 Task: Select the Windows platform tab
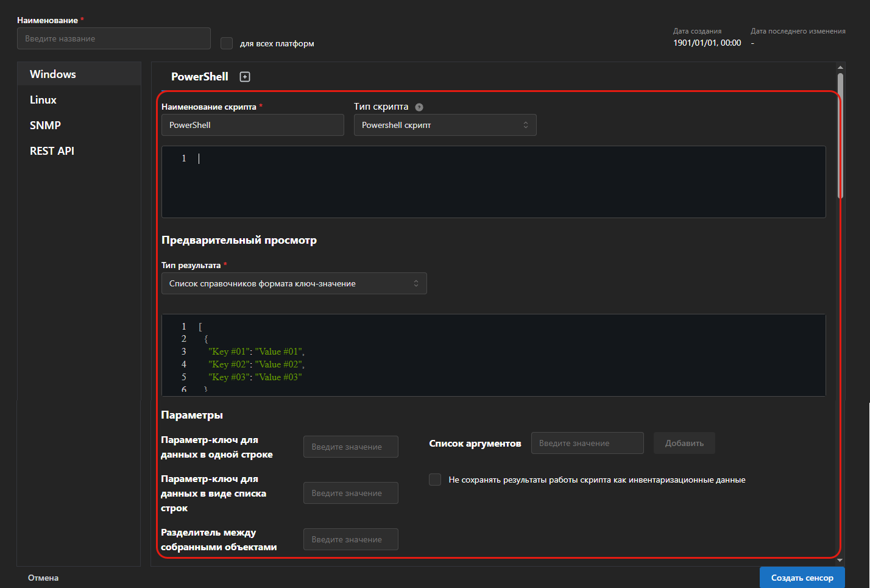[53, 74]
